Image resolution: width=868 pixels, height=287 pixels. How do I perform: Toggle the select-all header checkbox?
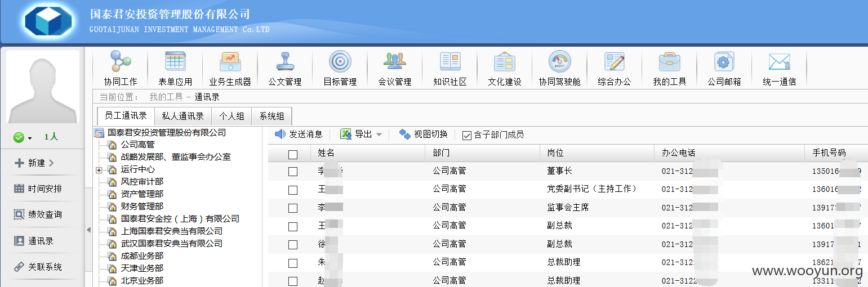click(x=293, y=154)
